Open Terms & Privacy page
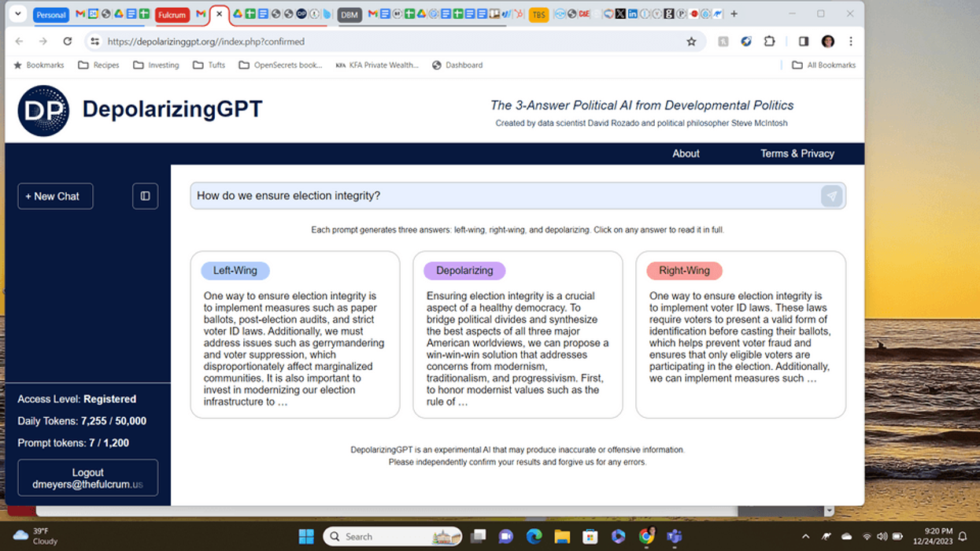This screenshot has width=980, height=551. click(797, 153)
